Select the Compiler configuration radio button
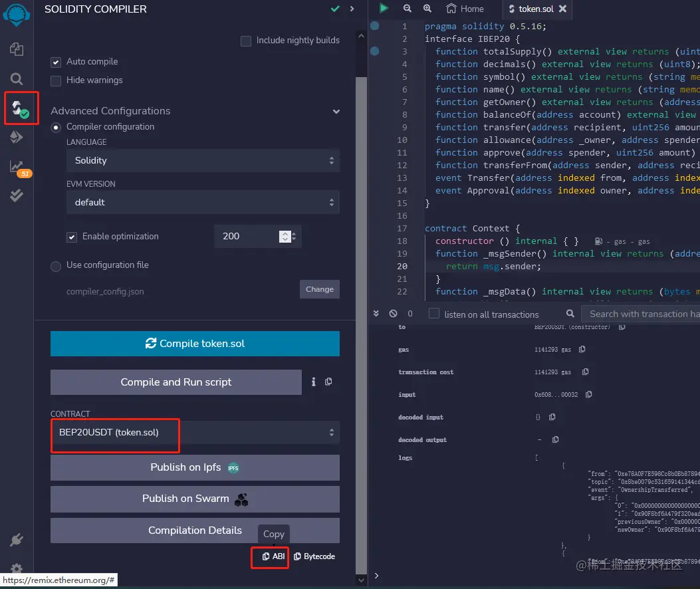700x589 pixels. pos(56,128)
